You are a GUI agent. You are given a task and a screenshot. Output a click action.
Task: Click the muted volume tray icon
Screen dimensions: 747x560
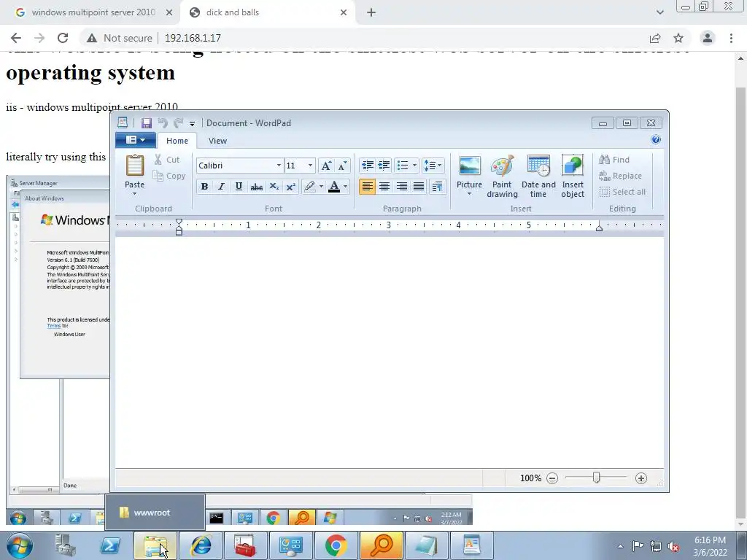point(673,546)
